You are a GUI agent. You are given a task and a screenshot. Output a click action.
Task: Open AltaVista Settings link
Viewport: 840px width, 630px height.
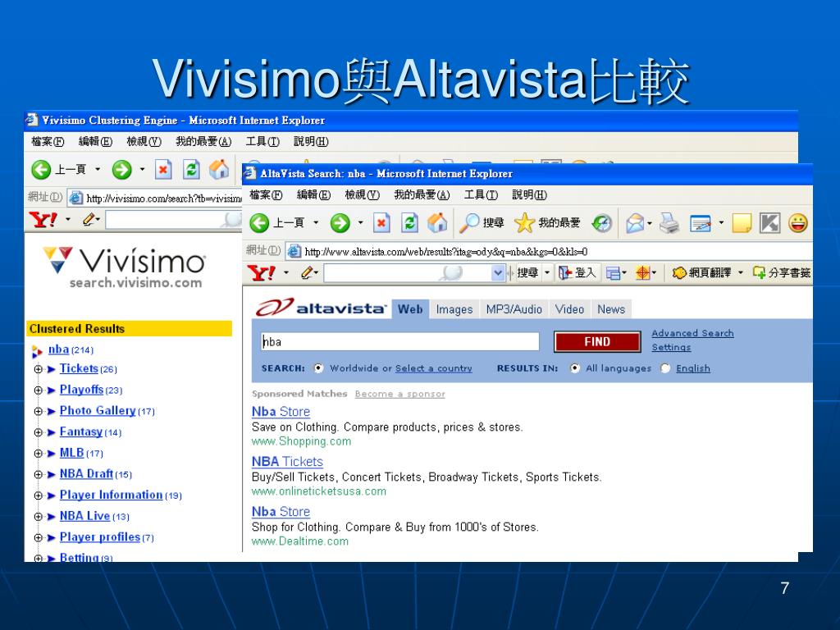(x=671, y=347)
